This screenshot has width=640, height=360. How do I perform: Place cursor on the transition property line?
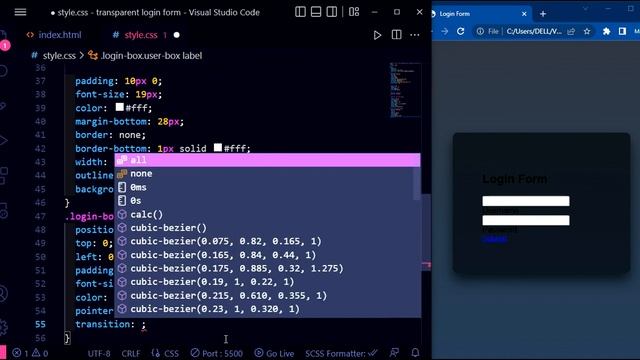[x=110, y=324]
